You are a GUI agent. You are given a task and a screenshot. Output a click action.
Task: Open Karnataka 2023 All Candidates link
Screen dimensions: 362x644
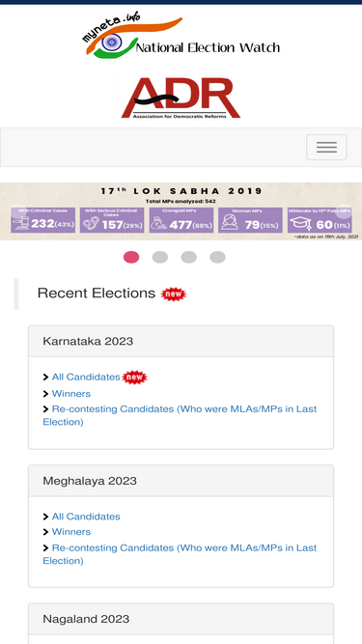coord(86,378)
